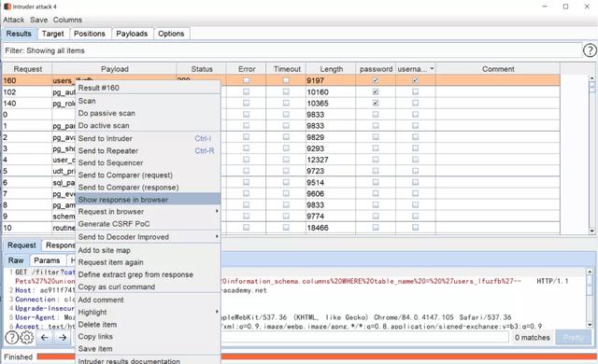Toggle Error checkbox in length 12327 row
The width and height of the screenshot is (598, 364).
tap(247, 160)
